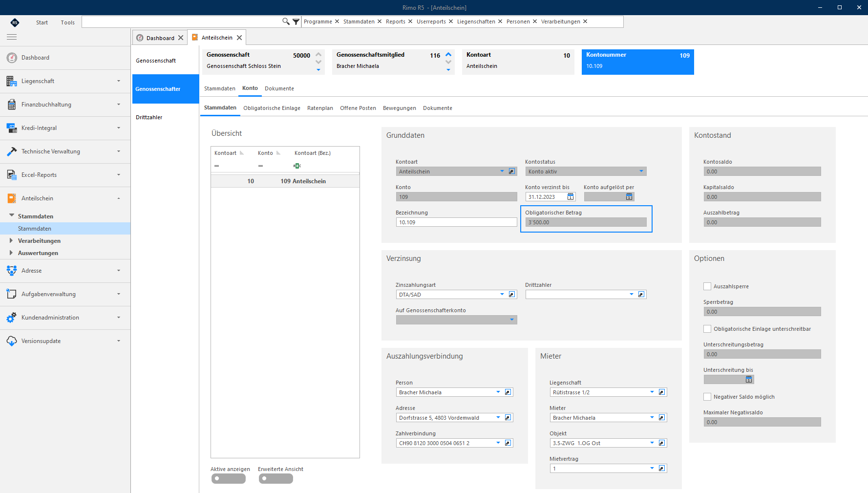This screenshot has height=493, width=868.
Task: Select Drittzahler in left navigation
Action: tap(166, 117)
